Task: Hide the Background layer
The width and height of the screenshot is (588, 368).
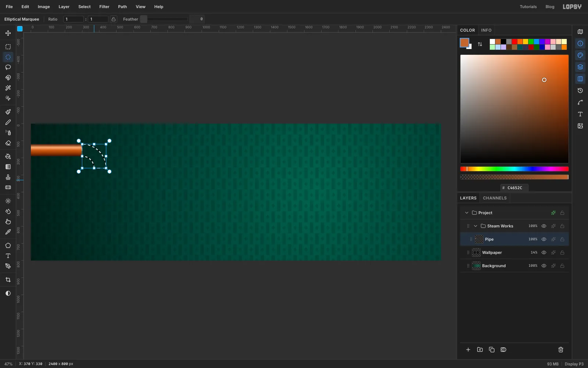Action: pyautogui.click(x=544, y=266)
